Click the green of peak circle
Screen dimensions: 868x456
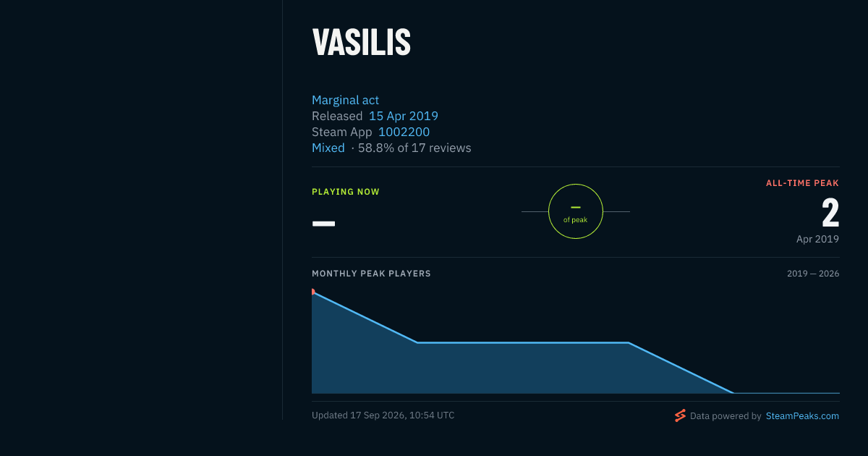pyautogui.click(x=576, y=211)
